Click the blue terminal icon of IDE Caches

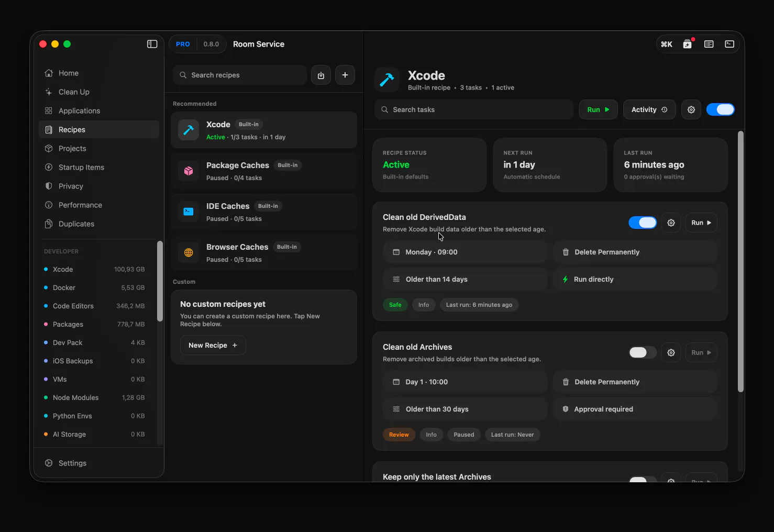coord(189,212)
